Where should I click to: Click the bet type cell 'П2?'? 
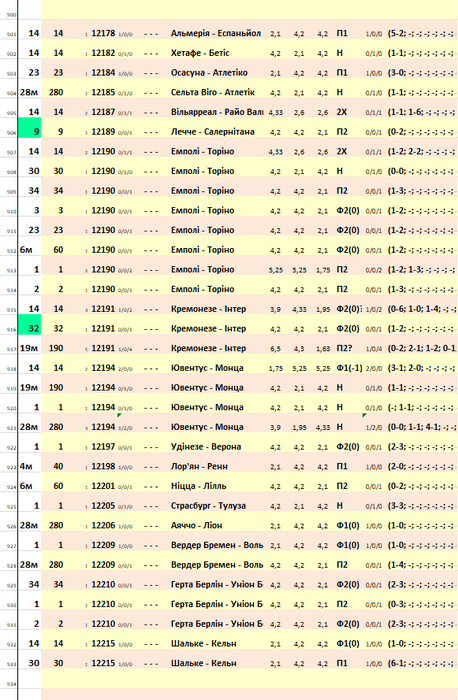click(x=344, y=348)
